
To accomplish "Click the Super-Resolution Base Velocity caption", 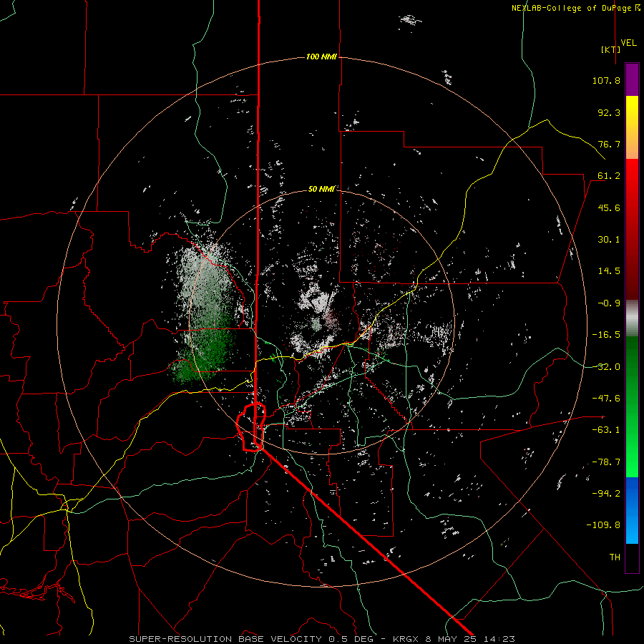I will click(321, 639).
